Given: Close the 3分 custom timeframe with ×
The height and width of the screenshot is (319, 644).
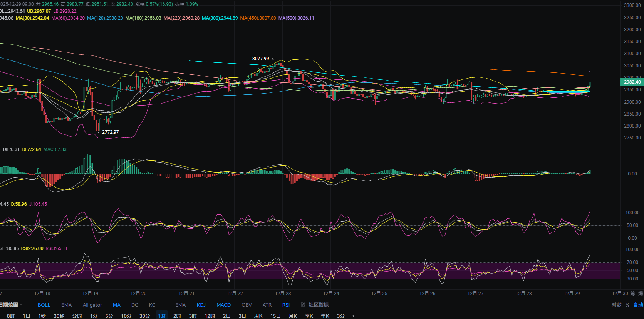Looking at the screenshot, I should 353,316.
